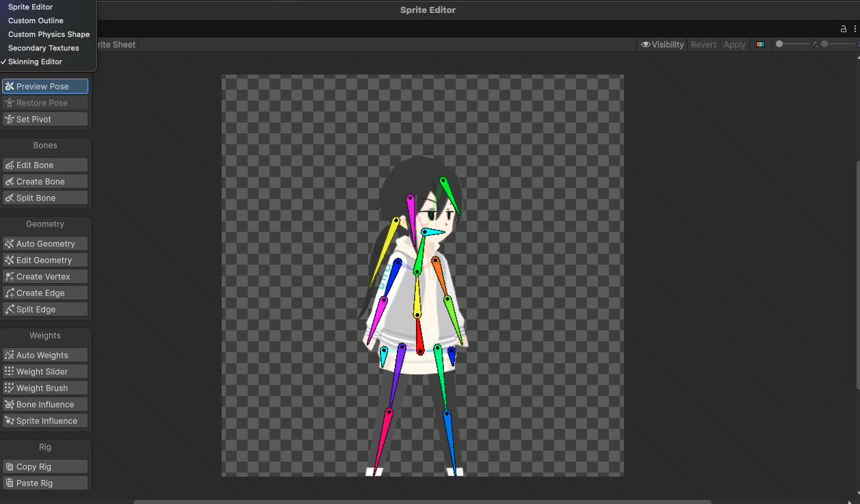This screenshot has height=504, width=860.
Task: Choose Custom Outline menu entry
Action: (x=36, y=21)
